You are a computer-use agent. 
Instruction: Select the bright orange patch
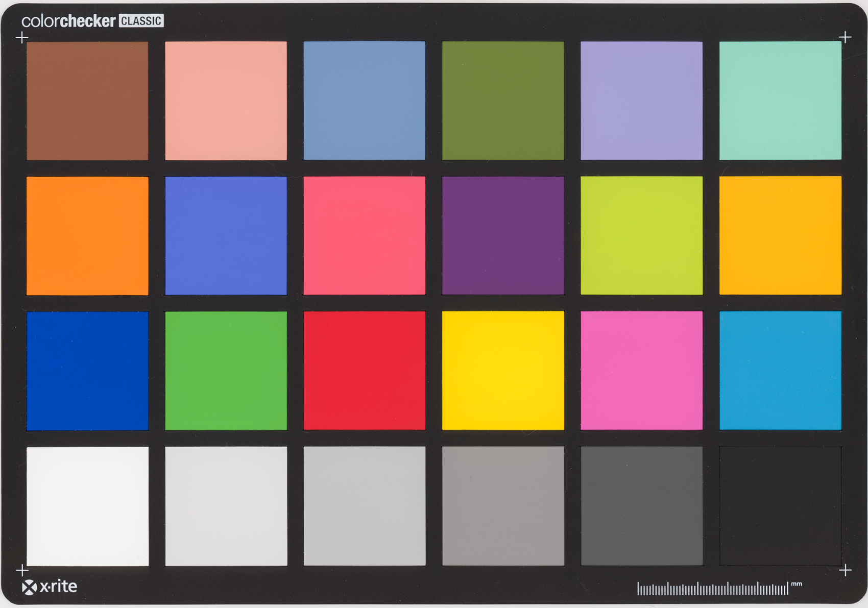tap(87, 236)
